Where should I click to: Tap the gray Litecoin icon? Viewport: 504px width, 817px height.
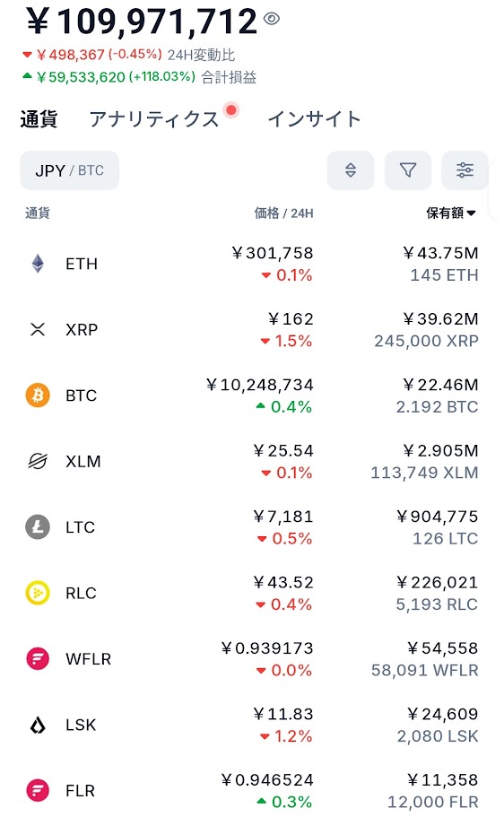tap(38, 526)
